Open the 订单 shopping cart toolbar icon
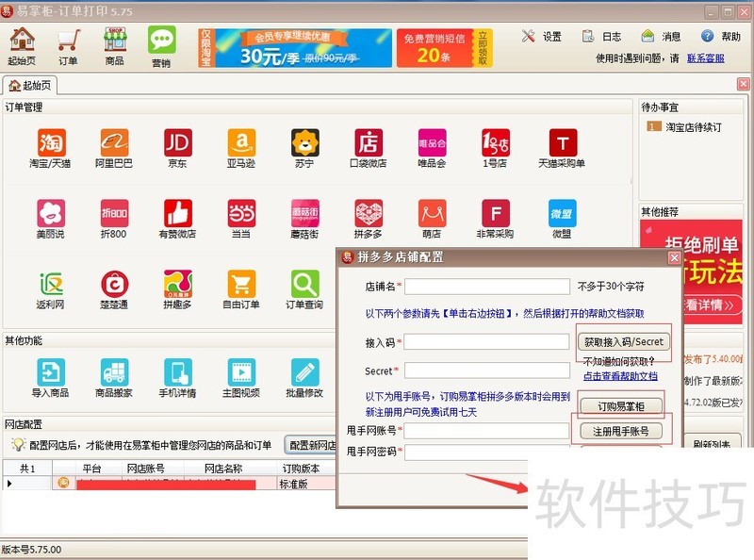Image resolution: width=754 pixels, height=560 pixels. [x=68, y=46]
